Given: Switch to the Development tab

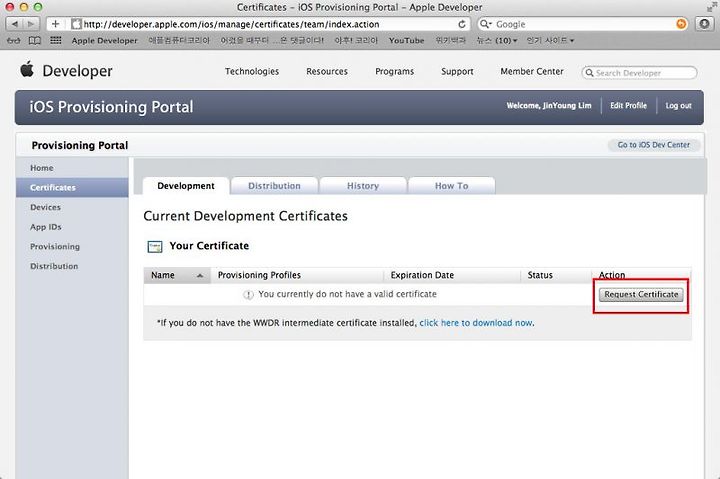Looking at the screenshot, I should 186,186.
